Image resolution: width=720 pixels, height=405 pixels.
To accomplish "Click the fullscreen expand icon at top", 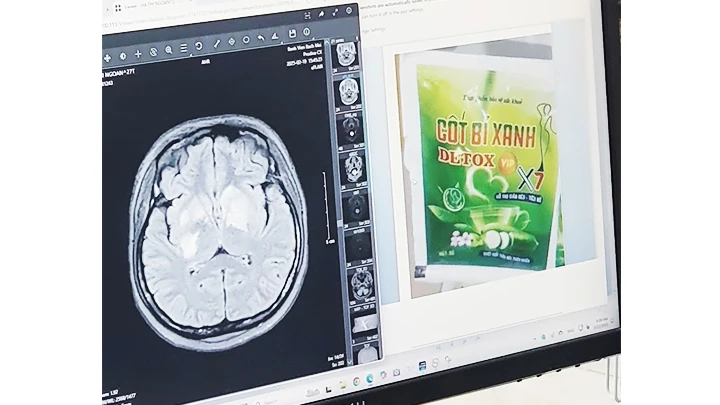I will point(335,13).
